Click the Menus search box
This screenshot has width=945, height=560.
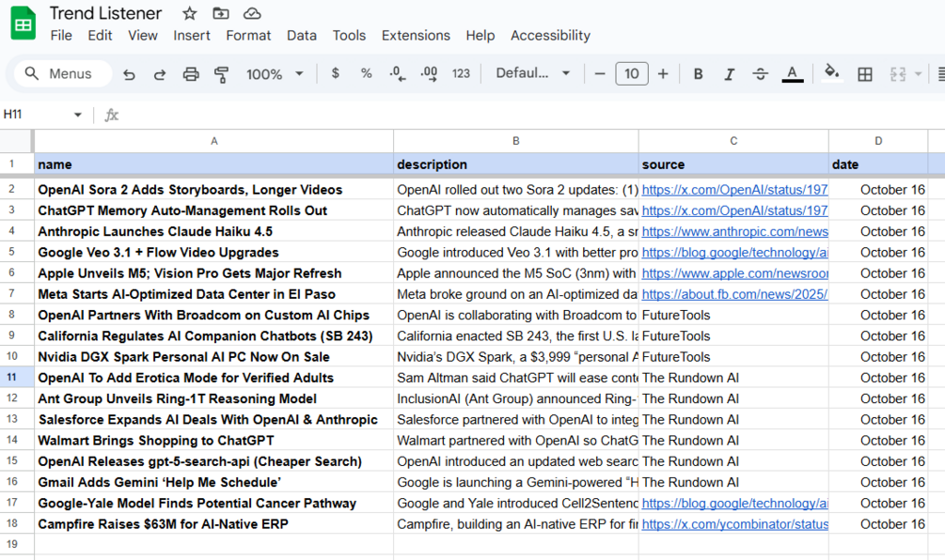coord(63,73)
